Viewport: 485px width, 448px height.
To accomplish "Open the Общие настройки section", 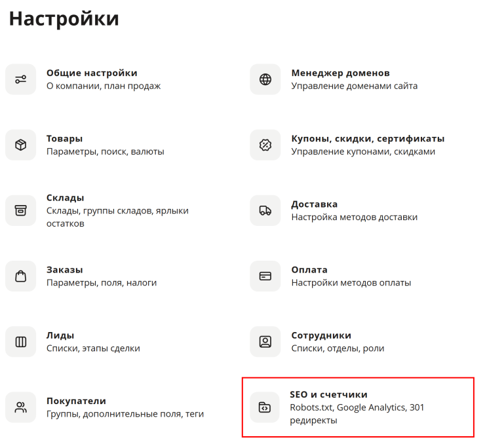I will pyautogui.click(x=92, y=73).
